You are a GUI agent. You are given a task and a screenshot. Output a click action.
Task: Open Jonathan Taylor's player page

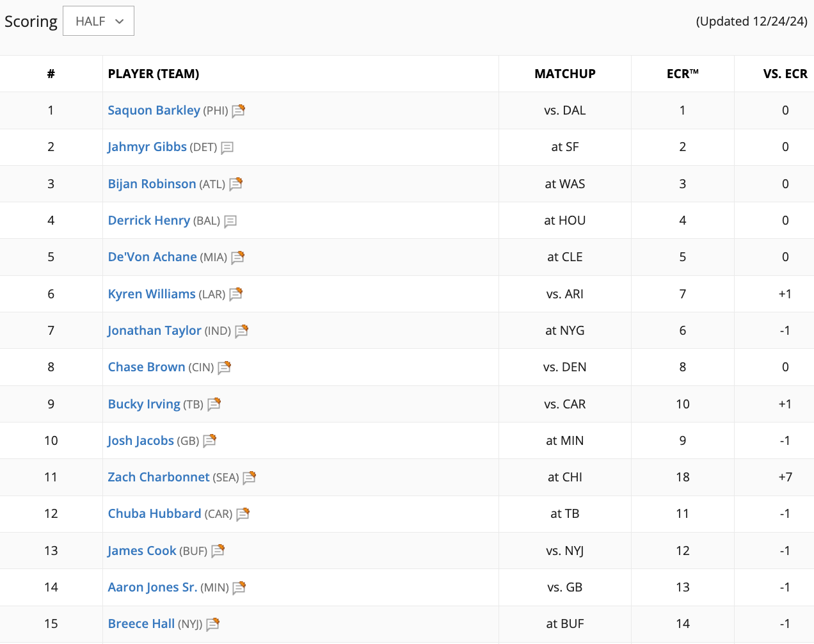pos(154,330)
